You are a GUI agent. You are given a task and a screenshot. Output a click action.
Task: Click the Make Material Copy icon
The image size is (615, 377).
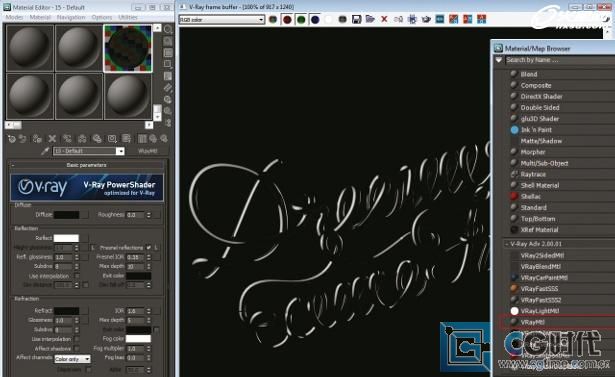[67, 138]
